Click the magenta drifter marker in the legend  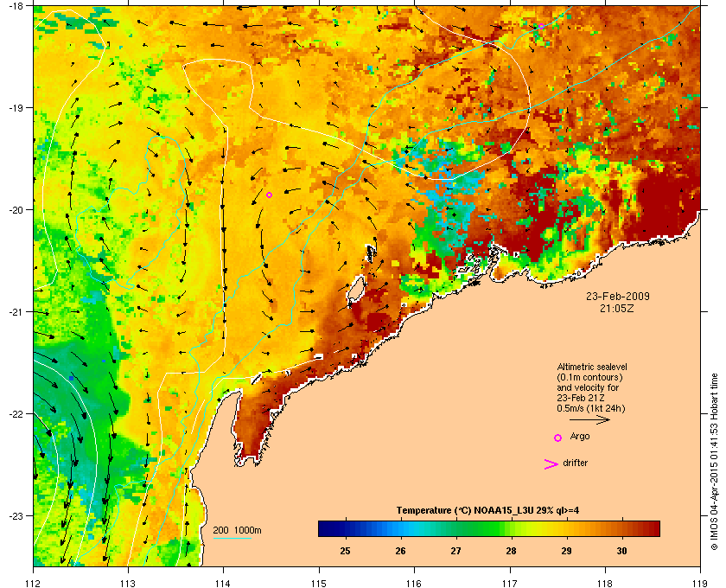click(551, 464)
